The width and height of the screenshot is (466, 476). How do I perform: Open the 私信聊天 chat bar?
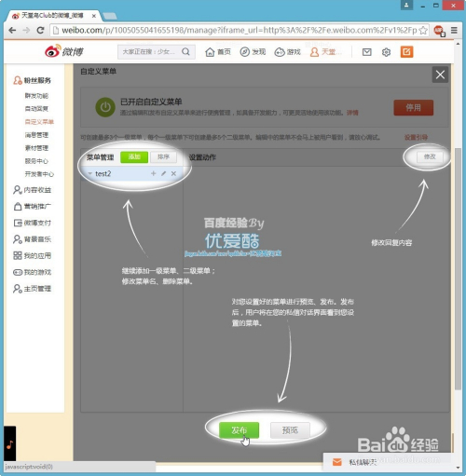[x=387, y=462]
